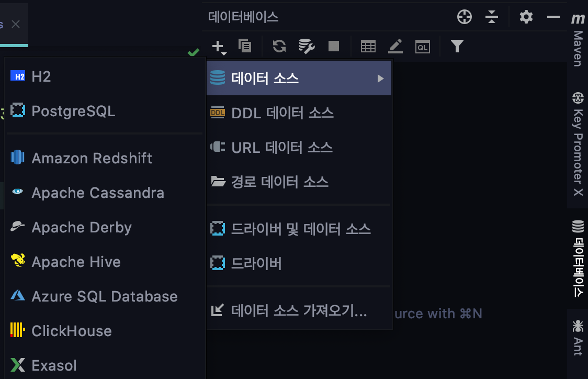Choose Apache Cassandra data source
The image size is (588, 379).
[x=105, y=193]
